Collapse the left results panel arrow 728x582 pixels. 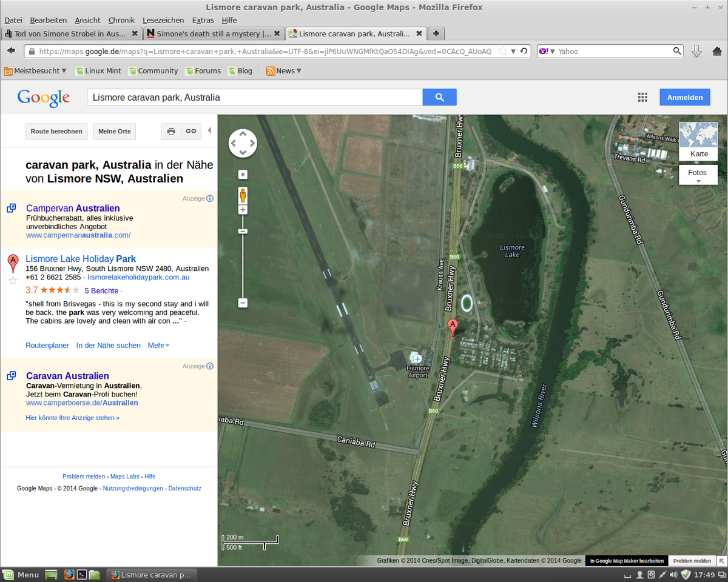coord(209,130)
